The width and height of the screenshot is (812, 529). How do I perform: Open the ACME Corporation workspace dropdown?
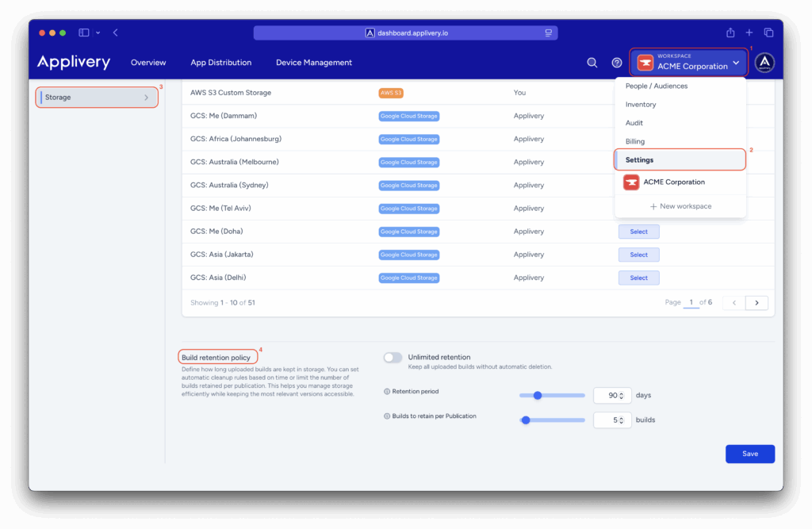pos(689,63)
